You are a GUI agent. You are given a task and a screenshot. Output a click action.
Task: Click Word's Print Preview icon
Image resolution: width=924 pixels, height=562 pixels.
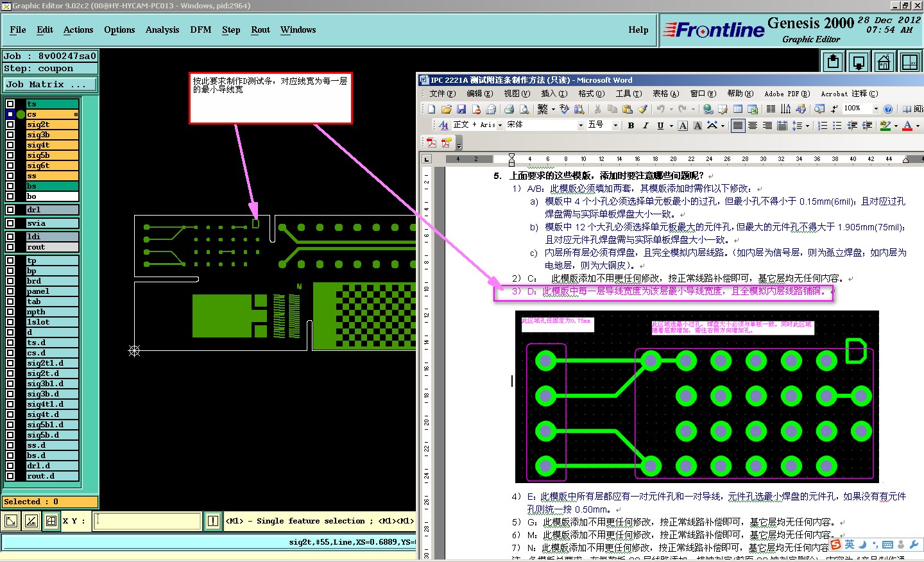524,109
